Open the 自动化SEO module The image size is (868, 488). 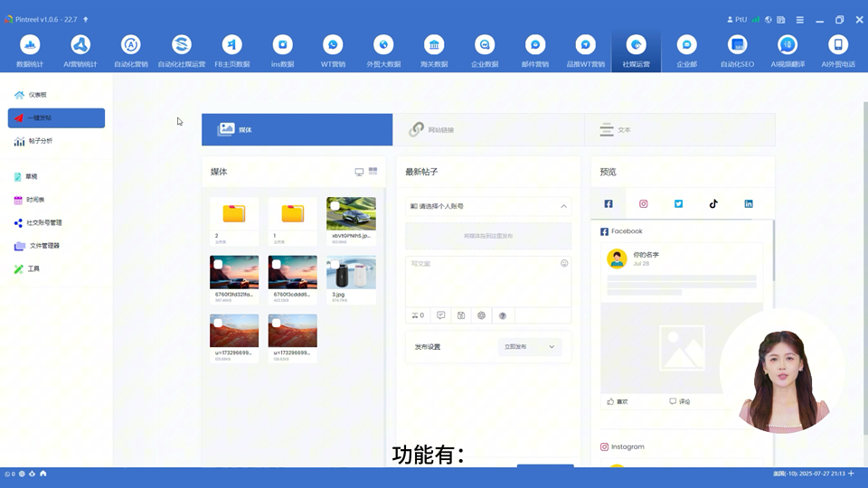coord(737,51)
